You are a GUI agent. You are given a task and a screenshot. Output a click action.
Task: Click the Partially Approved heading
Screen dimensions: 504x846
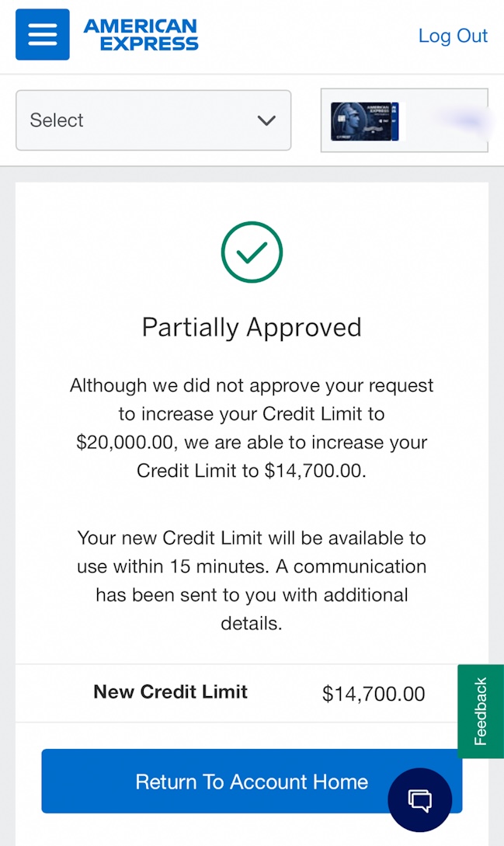pos(252,327)
